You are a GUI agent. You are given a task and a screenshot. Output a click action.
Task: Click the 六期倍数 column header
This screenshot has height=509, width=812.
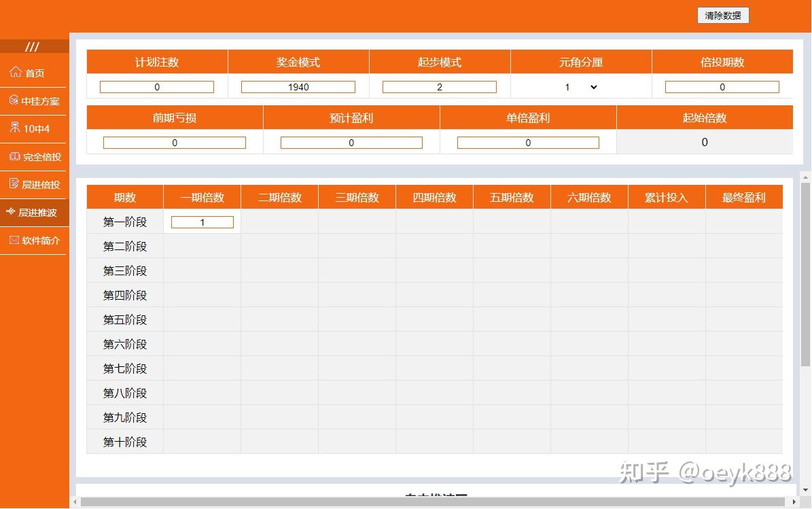click(589, 197)
